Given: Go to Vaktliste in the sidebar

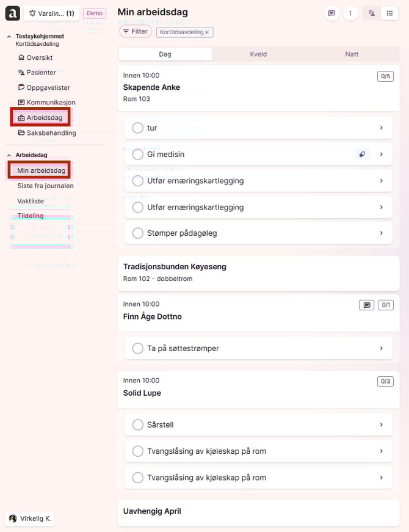Looking at the screenshot, I should (31, 200).
